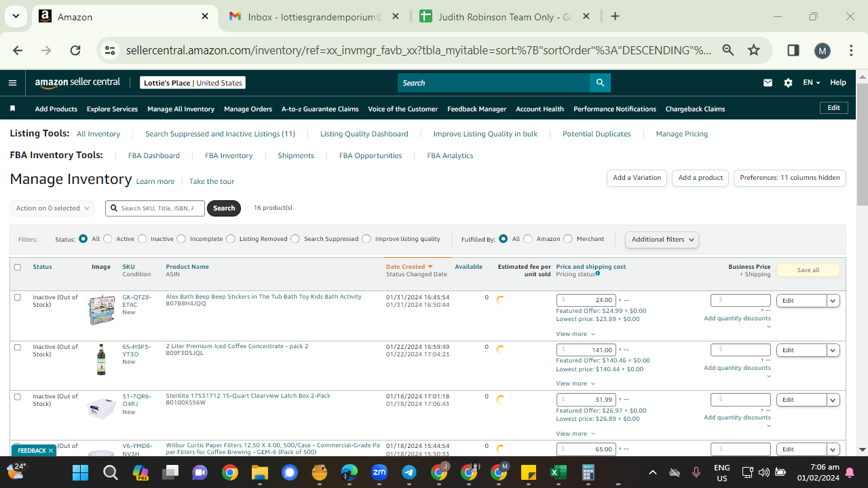Reload the page with browser refresh icon
Viewport: 868px width, 488px height.
click(75, 50)
